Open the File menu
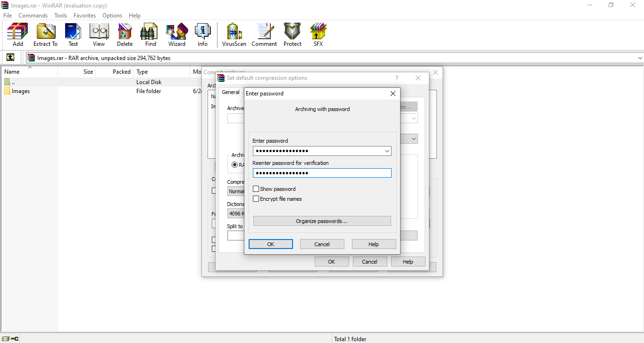This screenshot has width=644, height=343. 8,16
